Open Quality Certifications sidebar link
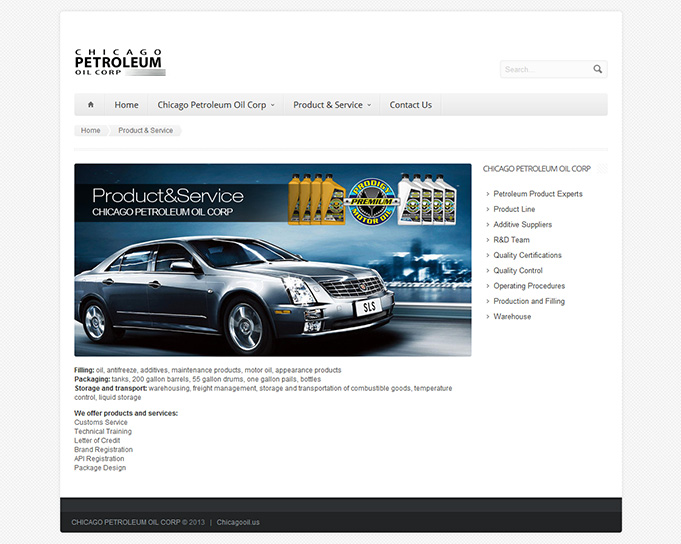This screenshot has width=681, height=544. point(527,255)
